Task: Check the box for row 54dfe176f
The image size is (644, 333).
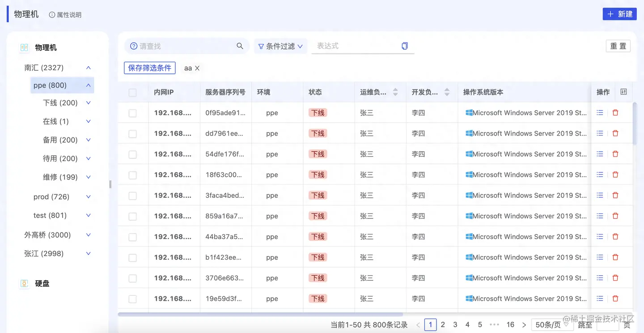Action: coord(132,154)
